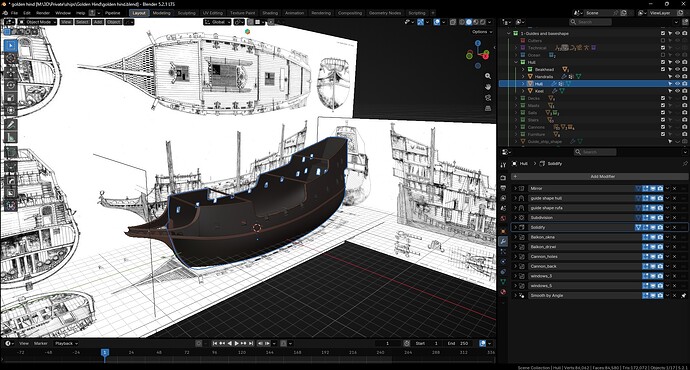Jump to the timeline end frame button

(x=250, y=343)
